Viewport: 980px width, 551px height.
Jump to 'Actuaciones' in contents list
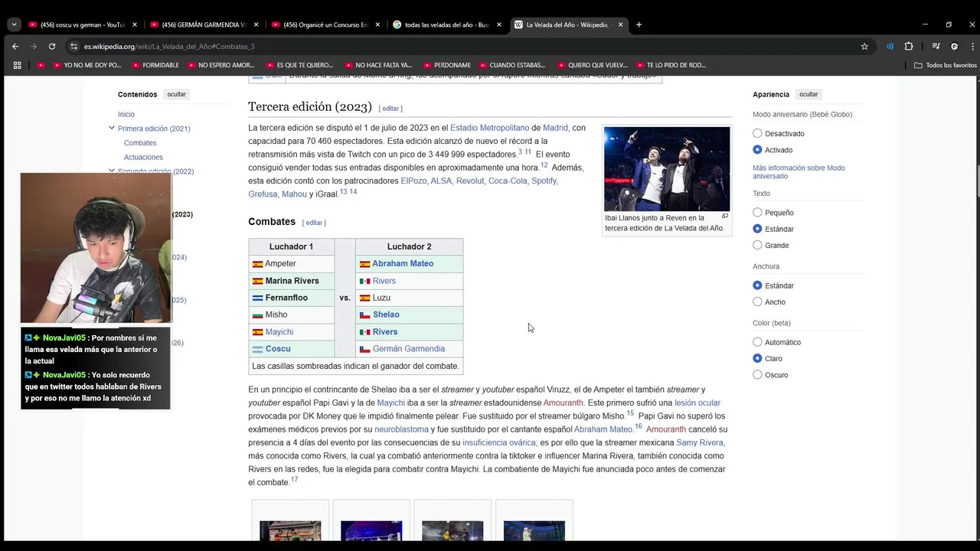click(143, 157)
